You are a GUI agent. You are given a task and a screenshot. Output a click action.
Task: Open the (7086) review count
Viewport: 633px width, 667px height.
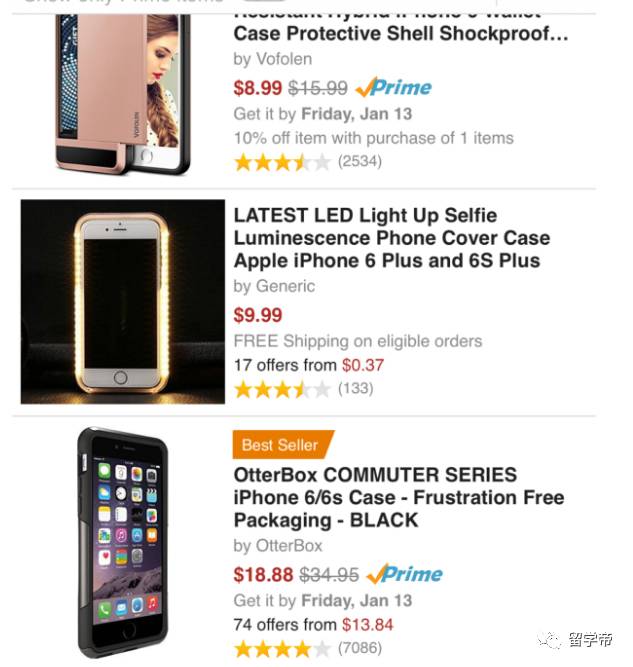point(360,648)
